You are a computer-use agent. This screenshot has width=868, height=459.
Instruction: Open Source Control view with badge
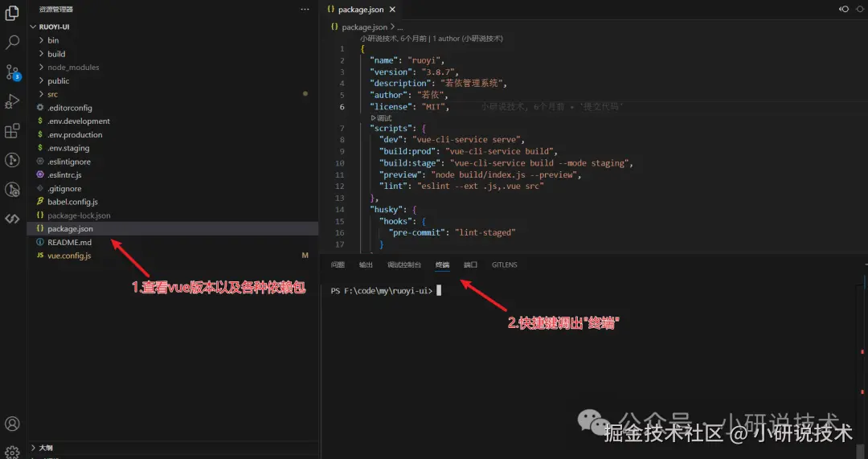point(12,72)
